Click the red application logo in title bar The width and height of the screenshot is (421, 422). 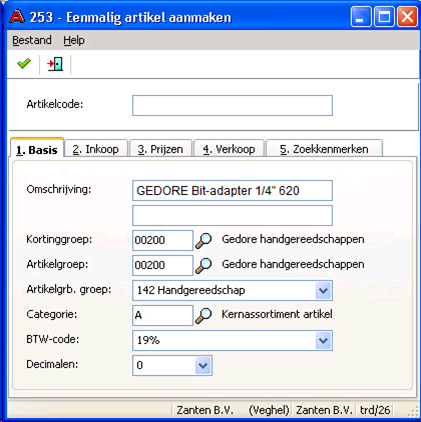pos(17,17)
